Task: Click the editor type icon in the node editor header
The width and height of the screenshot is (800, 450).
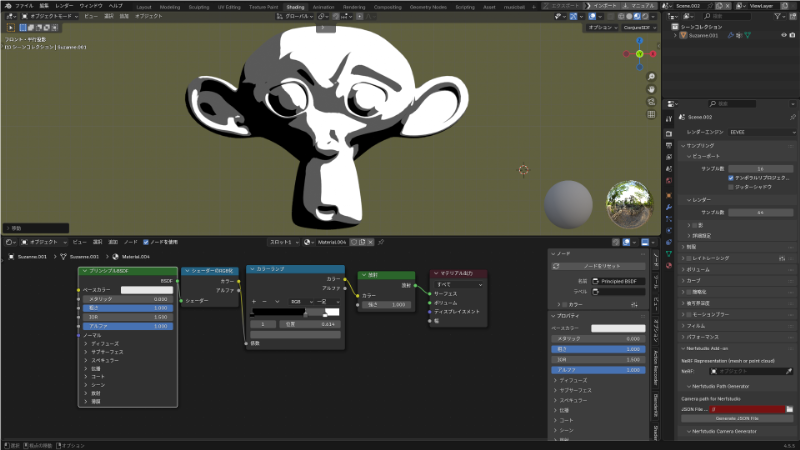Action: pos(10,242)
